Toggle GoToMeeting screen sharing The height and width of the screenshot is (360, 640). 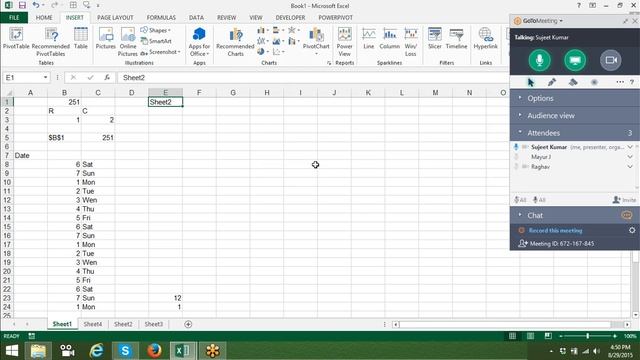point(575,60)
